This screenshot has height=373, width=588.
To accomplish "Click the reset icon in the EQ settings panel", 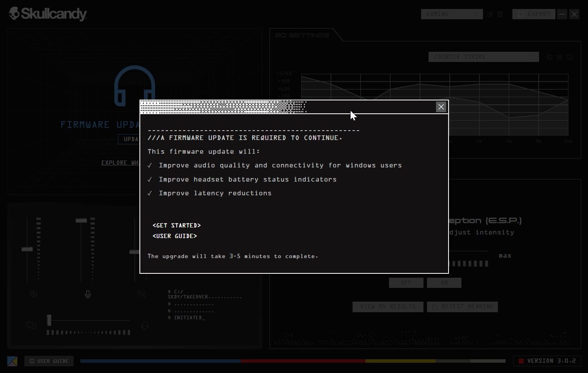I will 570,57.
